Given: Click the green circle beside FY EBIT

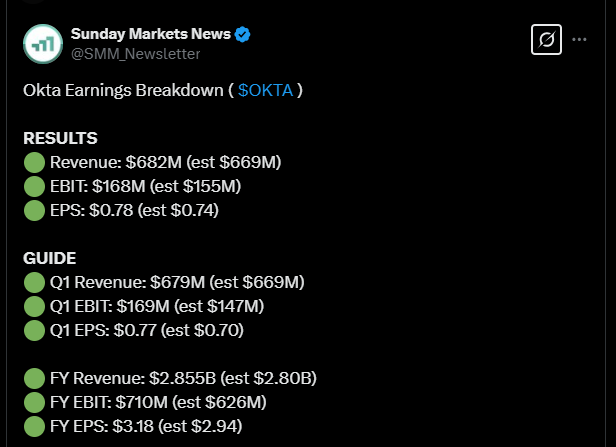Looking at the screenshot, I should click(34, 402).
